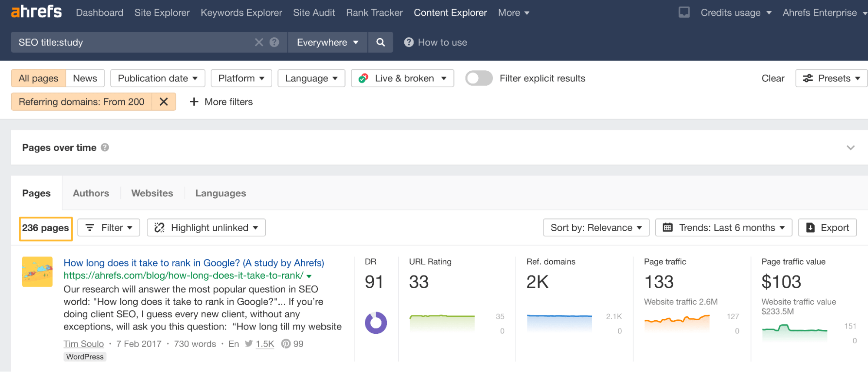The height and width of the screenshot is (372, 868).
Task: Click the article thumbnail image
Action: 37,272
